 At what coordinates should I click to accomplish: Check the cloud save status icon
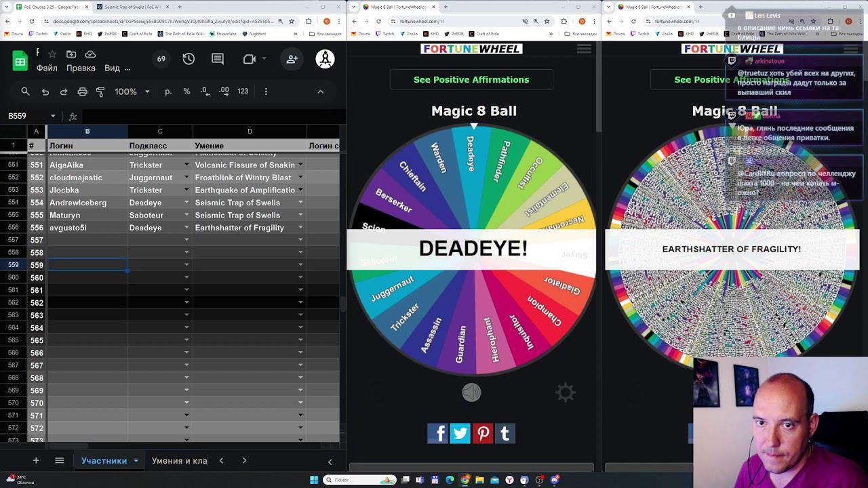[90, 54]
